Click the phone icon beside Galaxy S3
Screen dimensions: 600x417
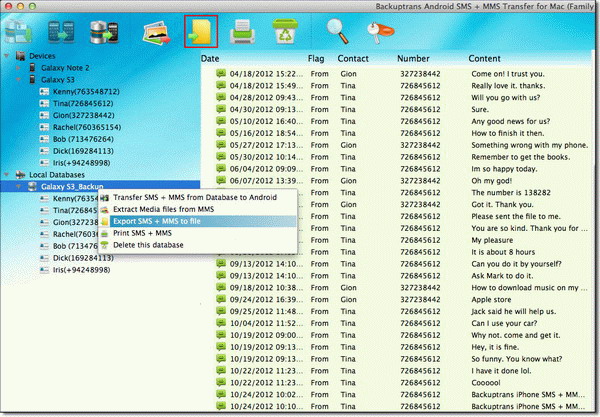point(33,80)
